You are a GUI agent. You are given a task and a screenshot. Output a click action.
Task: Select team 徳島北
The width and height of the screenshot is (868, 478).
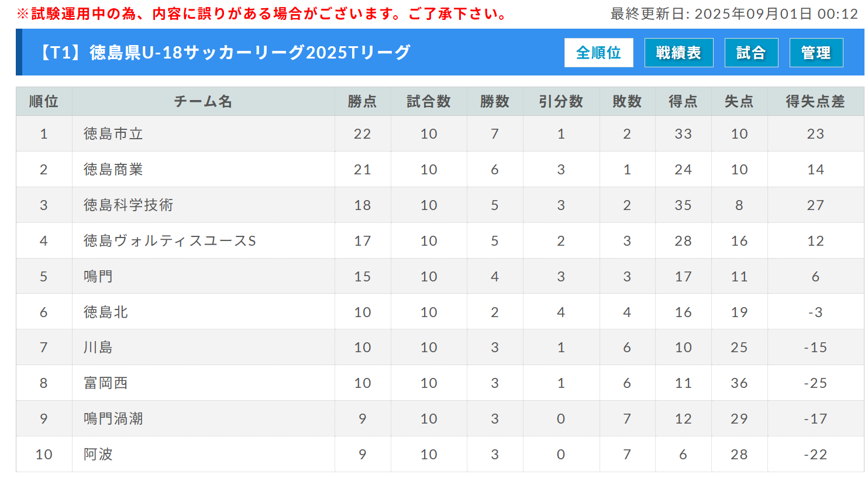point(106,312)
